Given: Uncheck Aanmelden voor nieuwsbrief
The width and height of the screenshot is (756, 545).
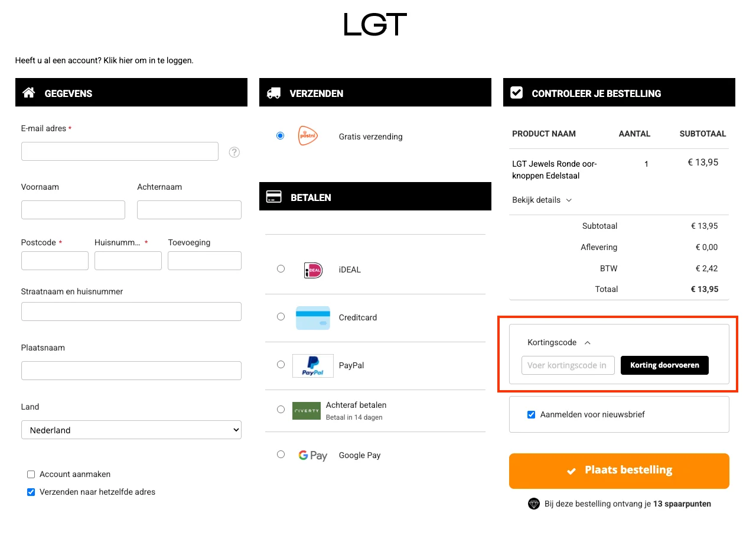Looking at the screenshot, I should pyautogui.click(x=531, y=414).
